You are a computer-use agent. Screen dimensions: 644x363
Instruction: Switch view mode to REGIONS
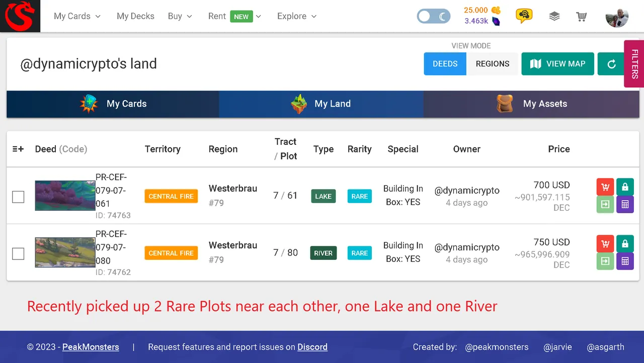[x=493, y=64]
